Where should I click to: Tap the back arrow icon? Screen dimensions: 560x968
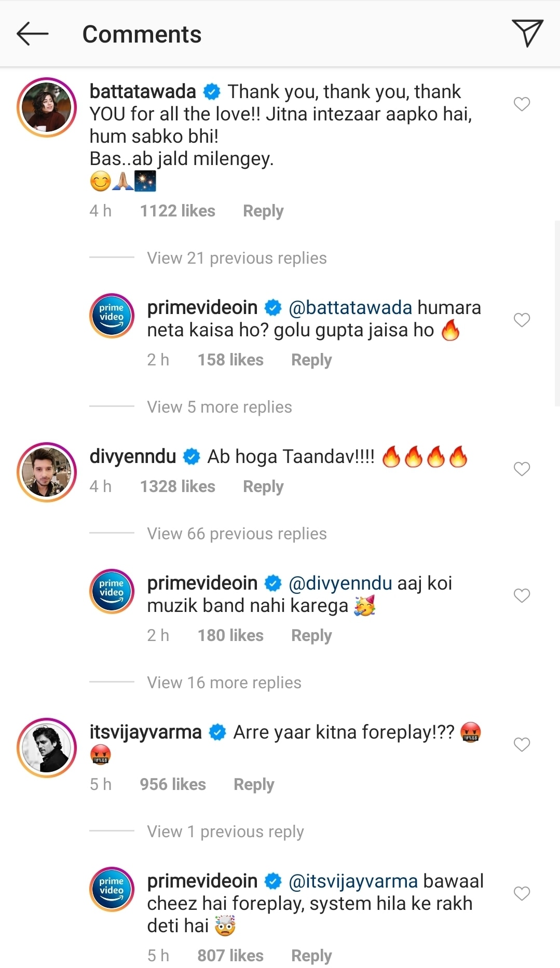point(32,34)
